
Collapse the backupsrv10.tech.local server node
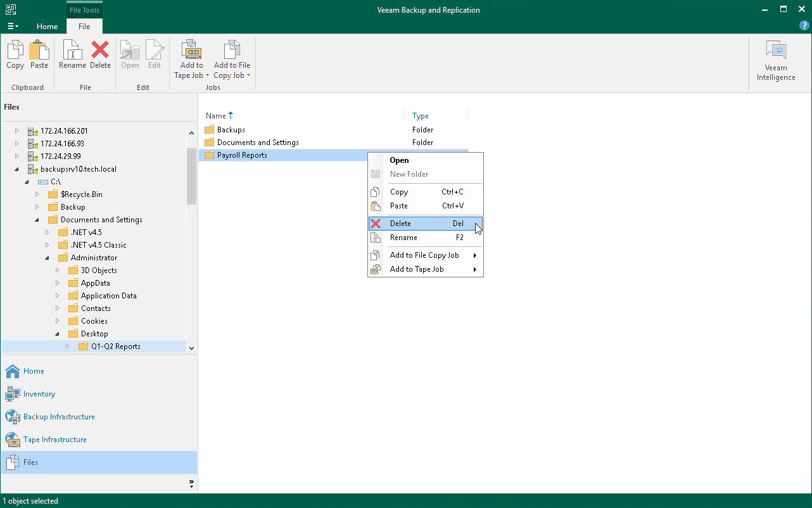pyautogui.click(x=17, y=169)
